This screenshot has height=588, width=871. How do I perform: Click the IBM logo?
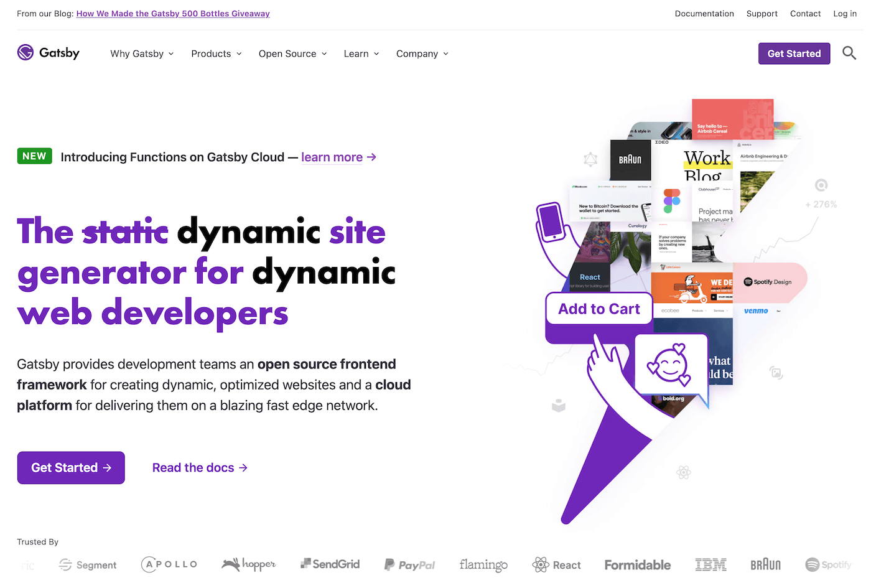coord(710,565)
